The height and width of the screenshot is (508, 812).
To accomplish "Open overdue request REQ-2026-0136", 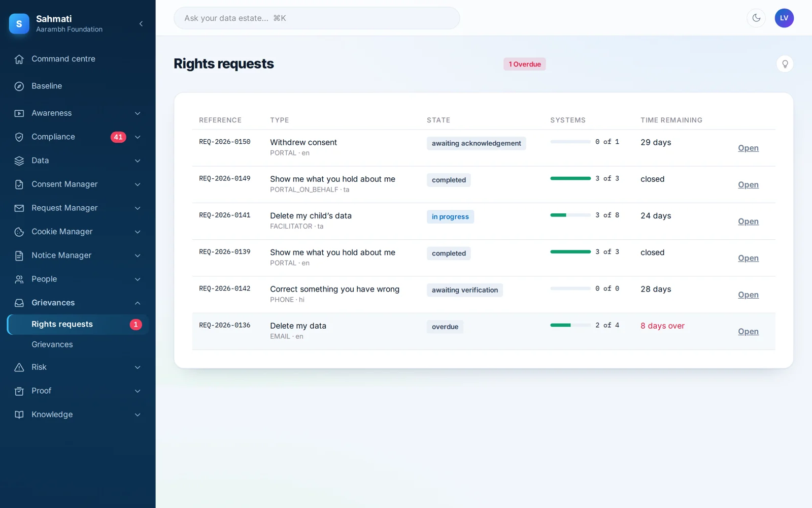I will pos(748,332).
